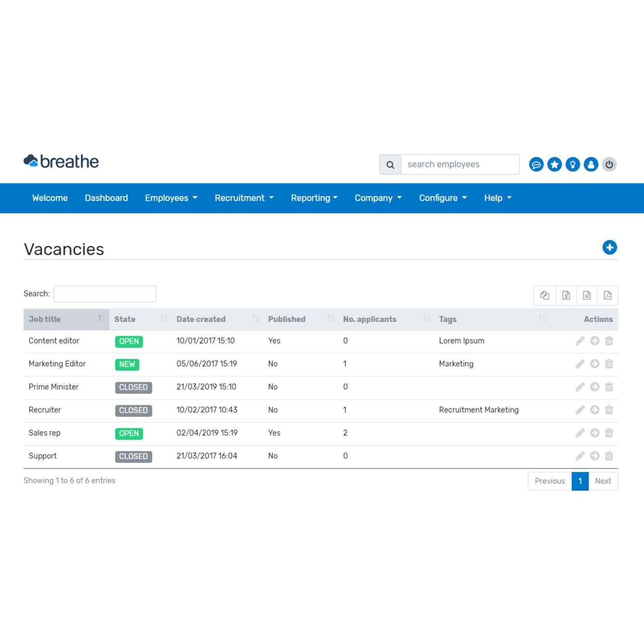Image resolution: width=644 pixels, height=644 pixels.
Task: Click the add new vacancy plus icon
Action: point(609,248)
